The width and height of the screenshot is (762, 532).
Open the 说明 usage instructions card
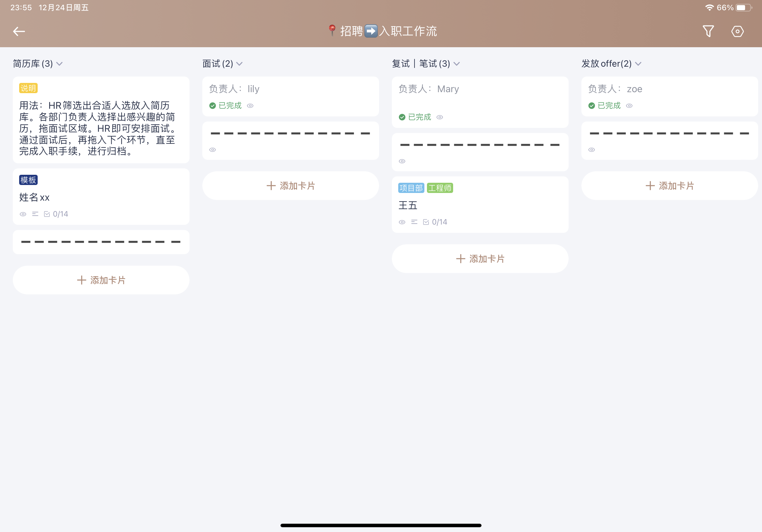tap(101, 120)
